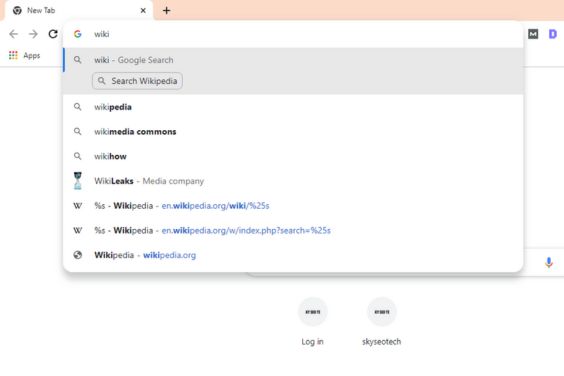The image size is (564, 376).
Task: Select the wiki - Google Search suggestion
Action: pos(293,60)
